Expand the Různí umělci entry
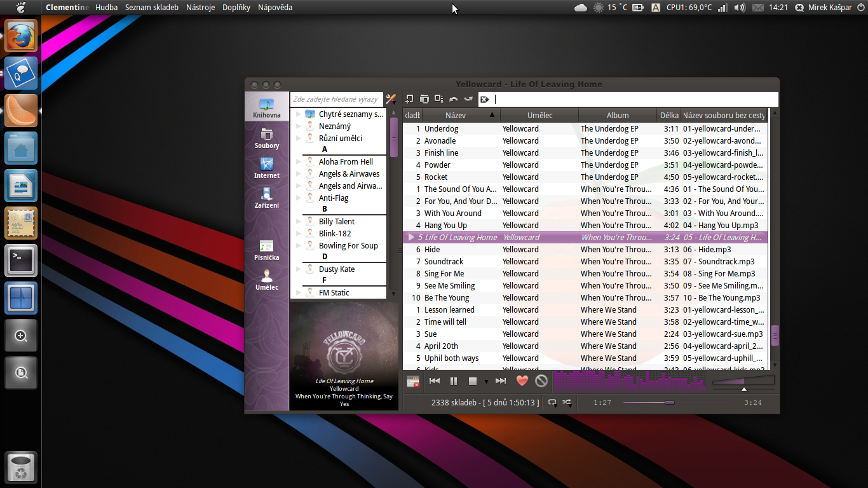The image size is (868, 488). pos(299,139)
